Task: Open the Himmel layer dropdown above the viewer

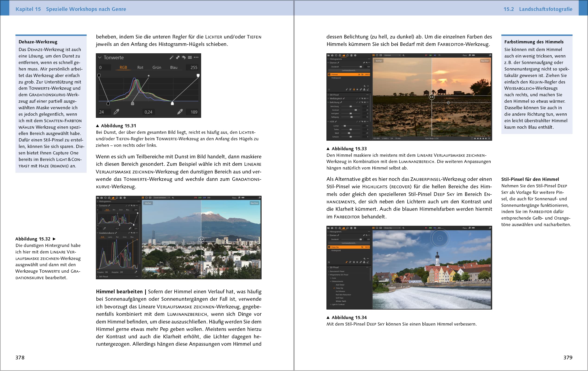Action: coord(392,55)
